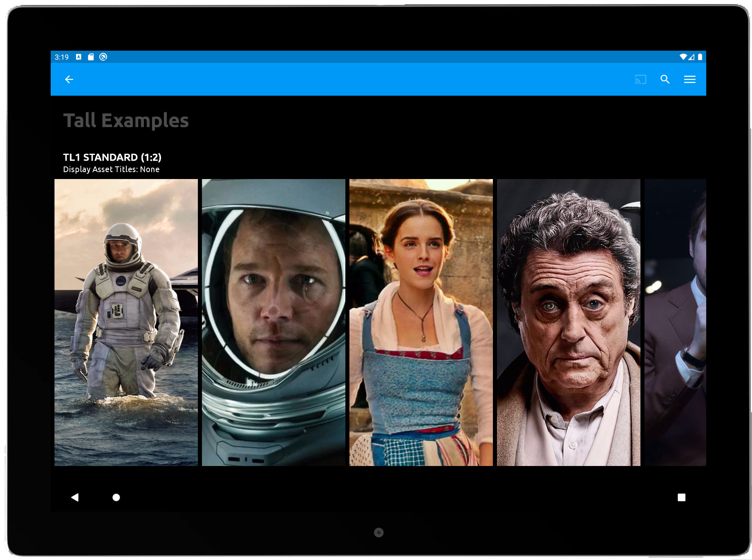752x560 pixels.
Task: Click the TL1 STANDARD (1:2) row title
Action: [112, 157]
